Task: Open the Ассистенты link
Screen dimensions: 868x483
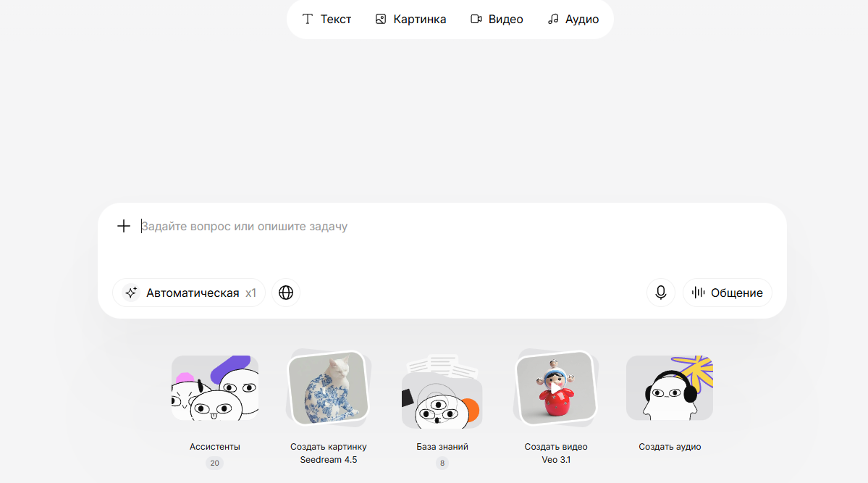Action: point(215,447)
